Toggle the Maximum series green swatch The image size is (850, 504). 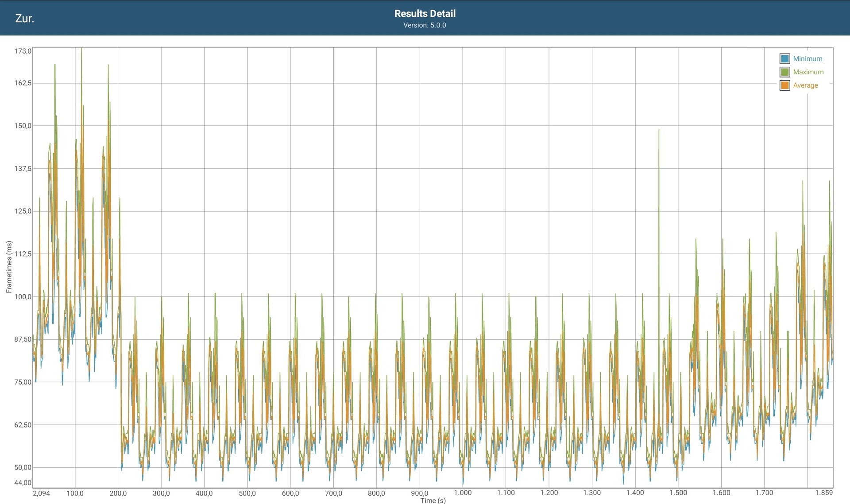(x=784, y=72)
